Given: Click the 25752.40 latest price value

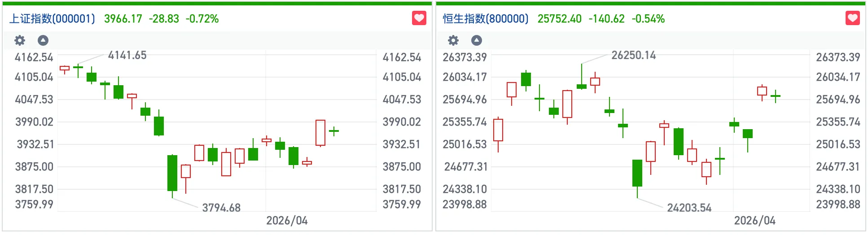Looking at the screenshot, I should tap(559, 19).
